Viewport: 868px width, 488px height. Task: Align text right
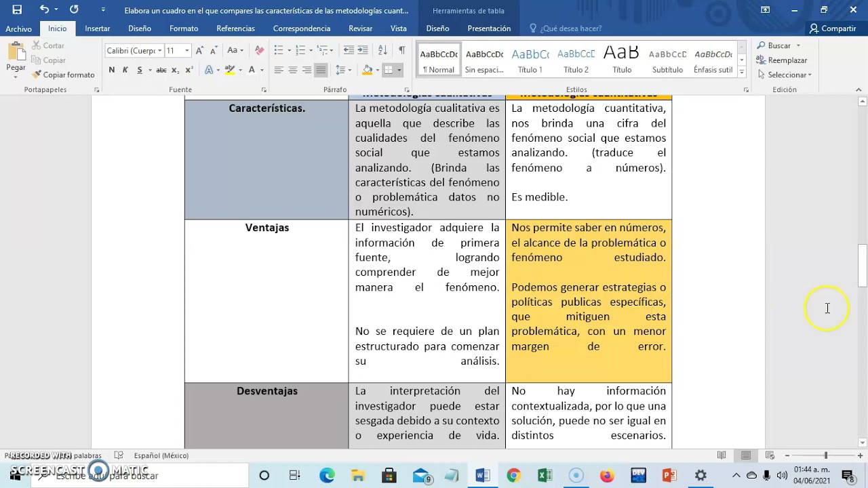(307, 70)
